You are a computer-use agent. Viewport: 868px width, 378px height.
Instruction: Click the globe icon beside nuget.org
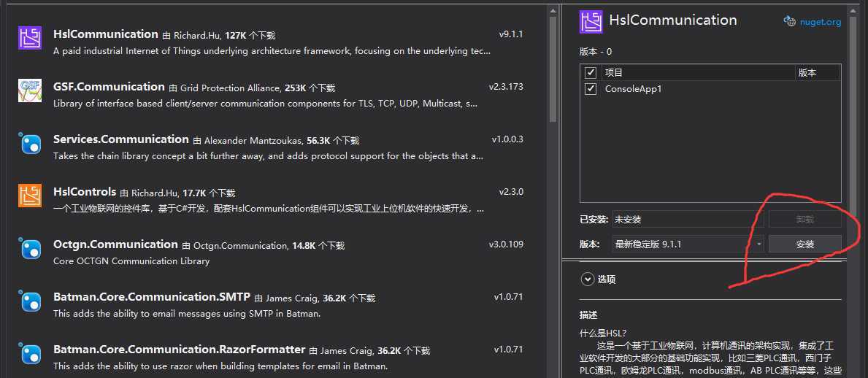789,21
